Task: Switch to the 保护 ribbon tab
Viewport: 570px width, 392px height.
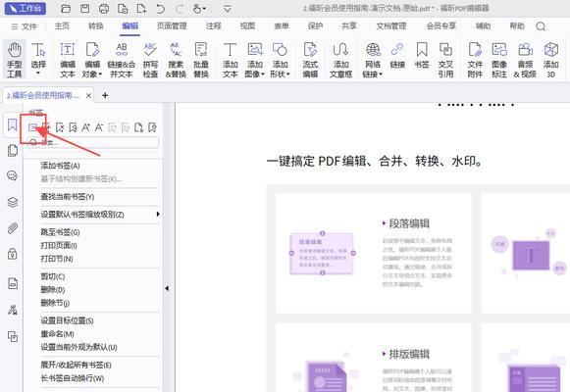Action: (315, 26)
